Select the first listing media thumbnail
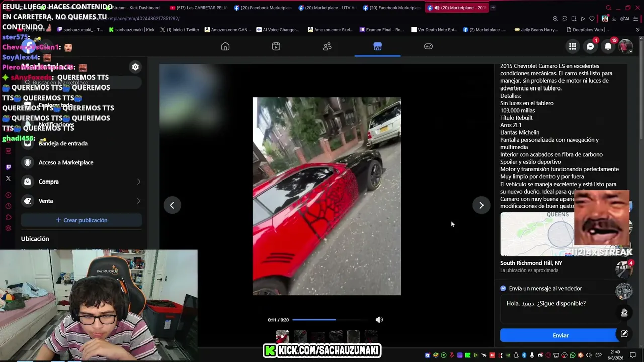This screenshot has width=644, height=362. [x=282, y=336]
